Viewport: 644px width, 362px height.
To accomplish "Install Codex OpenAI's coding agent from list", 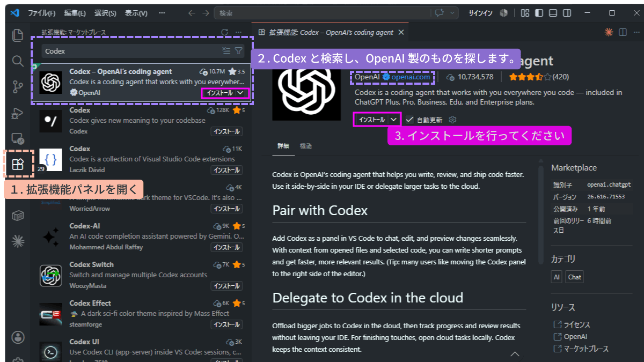I will pyautogui.click(x=219, y=93).
